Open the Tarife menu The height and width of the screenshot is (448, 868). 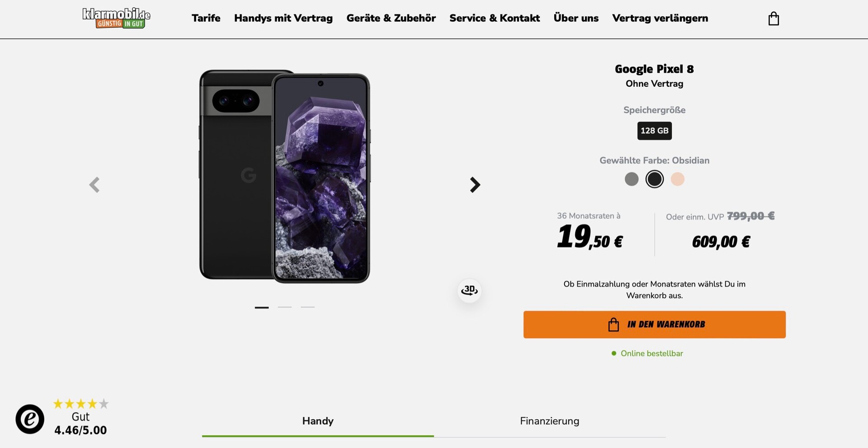tap(206, 18)
